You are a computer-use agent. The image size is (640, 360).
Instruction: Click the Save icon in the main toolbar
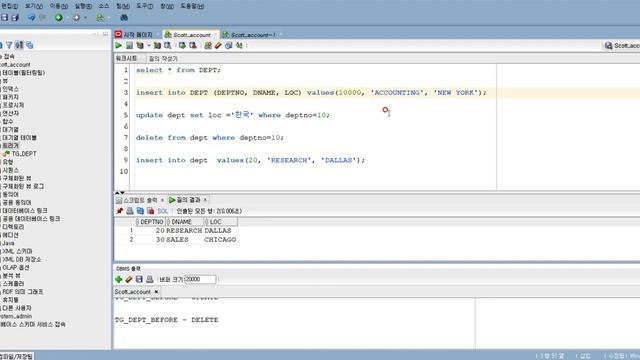(4, 18)
